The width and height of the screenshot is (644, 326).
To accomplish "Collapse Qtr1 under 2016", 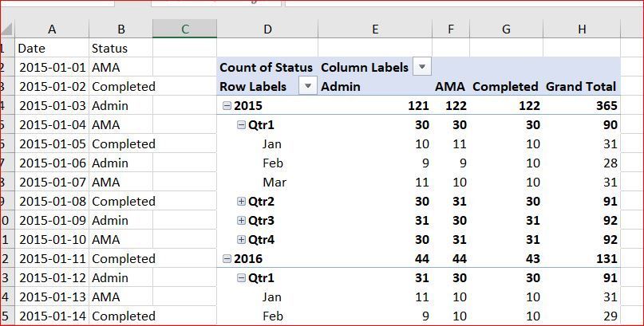I will pos(241,278).
